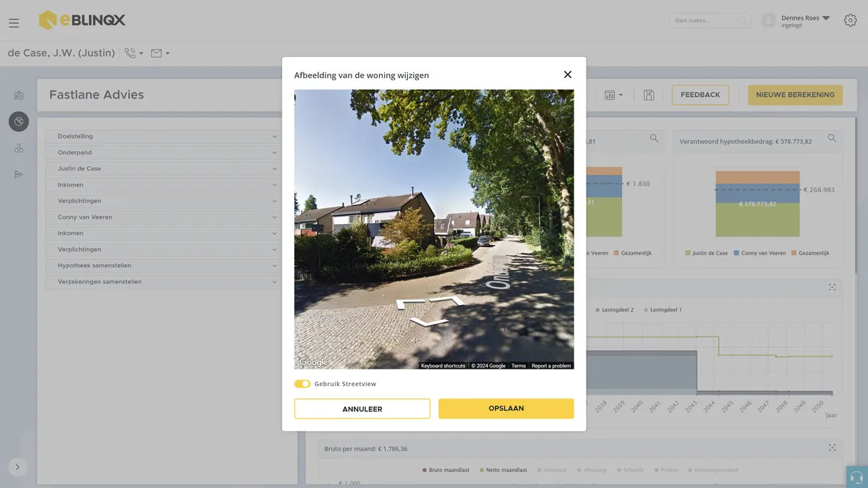
Task: Toggle the Leningdeel 2 legend series
Action: (x=614, y=310)
